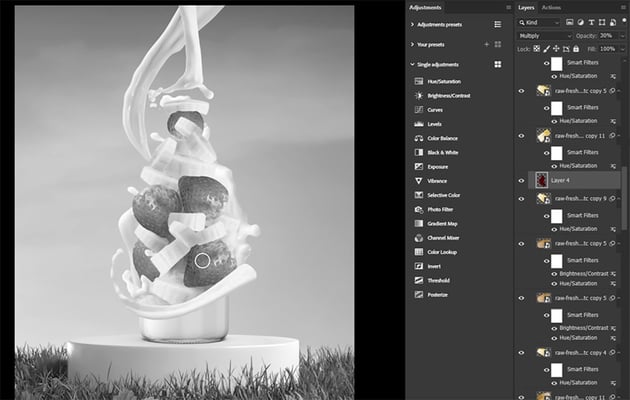This screenshot has width=630, height=400.
Task: Click the Opacity 30% value field
Action: click(608, 36)
